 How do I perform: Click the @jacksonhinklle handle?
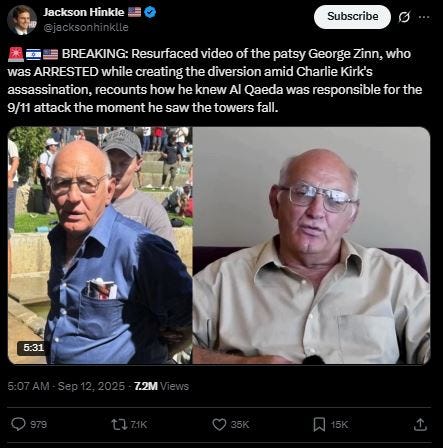click(86, 27)
